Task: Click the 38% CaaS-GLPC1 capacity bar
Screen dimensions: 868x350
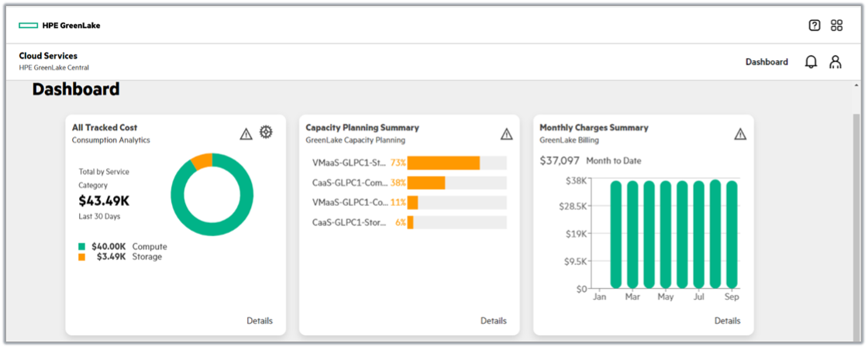Action: (x=426, y=183)
